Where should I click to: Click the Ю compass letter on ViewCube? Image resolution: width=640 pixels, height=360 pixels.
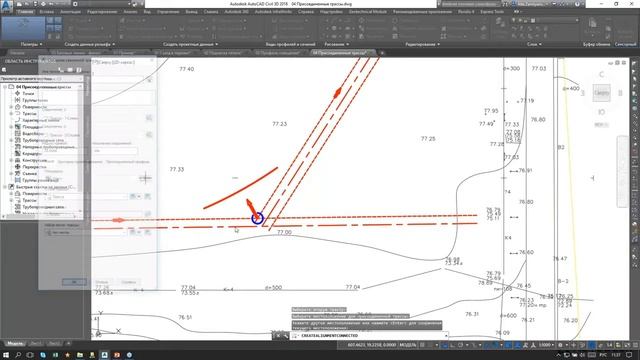tap(601, 112)
